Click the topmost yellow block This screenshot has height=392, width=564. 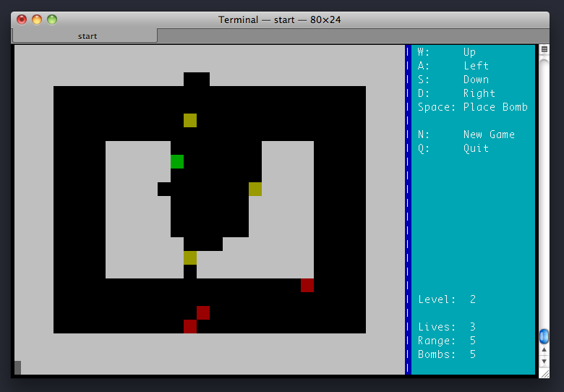pos(190,120)
